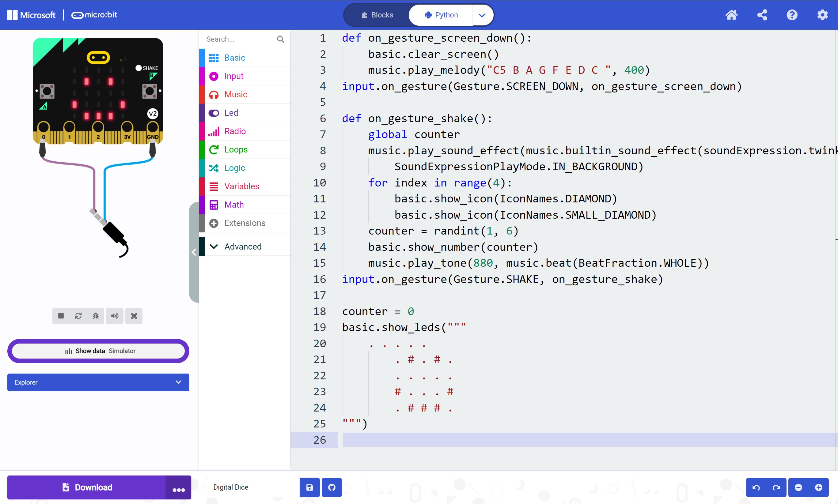Screen dimensions: 838x504
Task: Redo the last edit
Action: click(776, 487)
